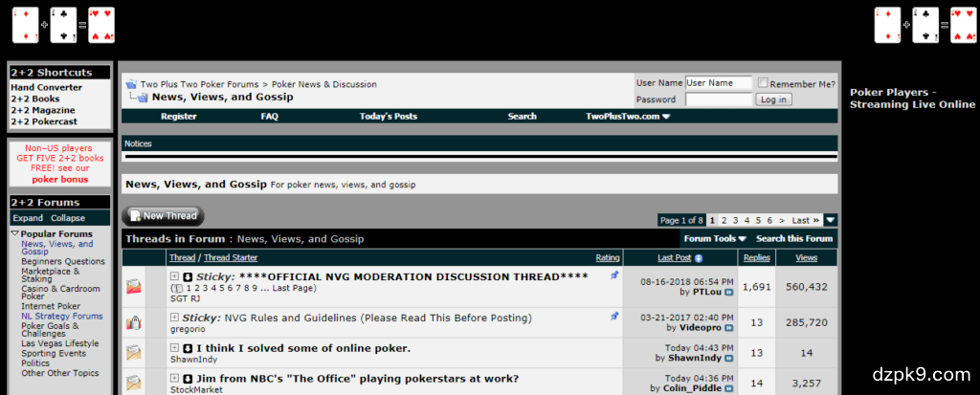Viewport: 980px width, 395px height.
Task: Expand preview of 'Jim from NBC's The Office' thread
Action: (174, 379)
